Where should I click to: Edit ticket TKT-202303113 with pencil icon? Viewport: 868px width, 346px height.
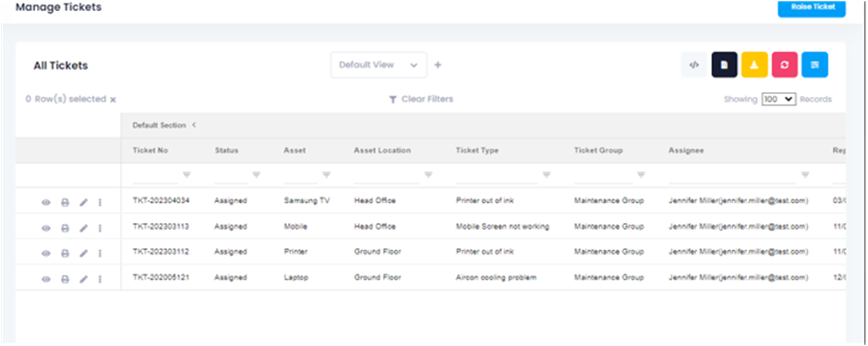pyautogui.click(x=84, y=228)
